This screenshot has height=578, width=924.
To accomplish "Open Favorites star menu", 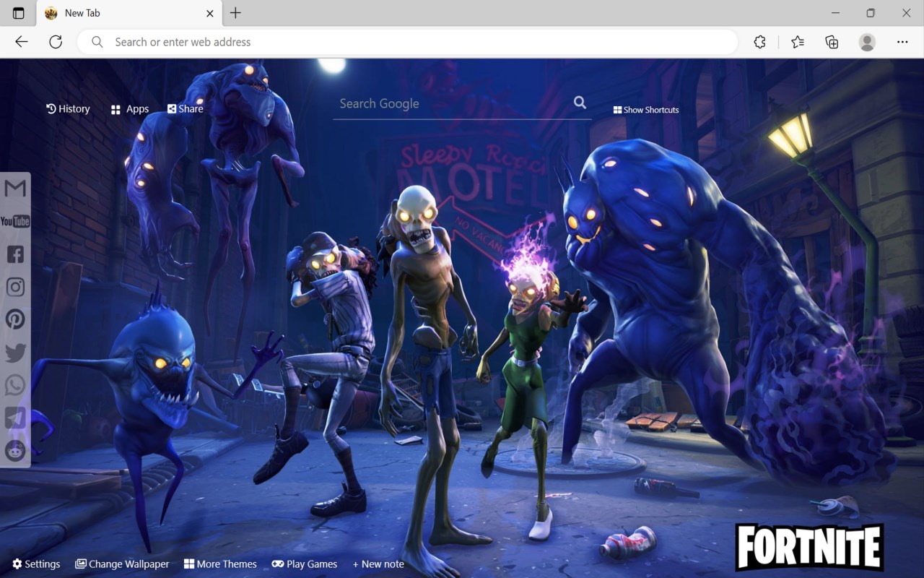I will click(798, 42).
